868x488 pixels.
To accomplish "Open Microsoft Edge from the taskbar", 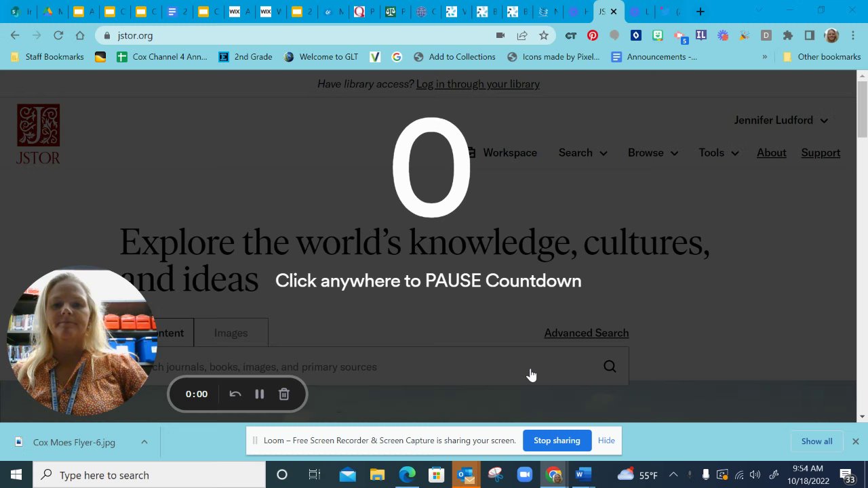I will click(x=407, y=475).
